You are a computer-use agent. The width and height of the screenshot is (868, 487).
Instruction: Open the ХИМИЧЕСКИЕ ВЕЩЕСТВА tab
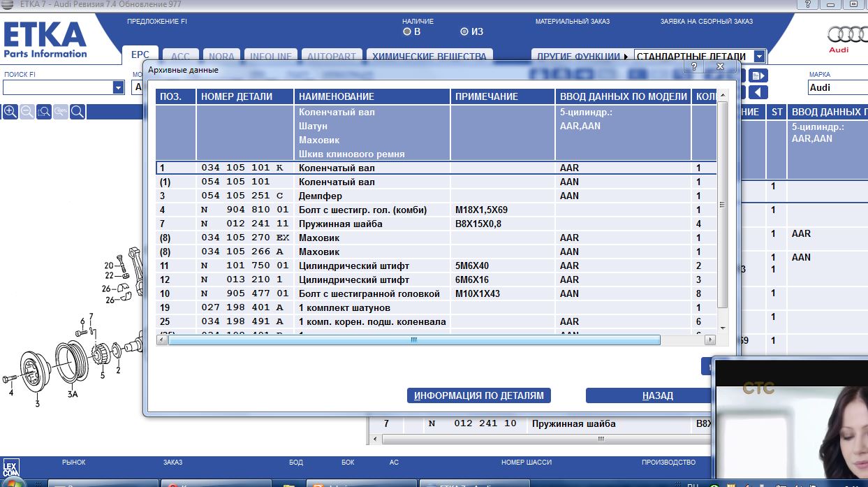(429, 57)
